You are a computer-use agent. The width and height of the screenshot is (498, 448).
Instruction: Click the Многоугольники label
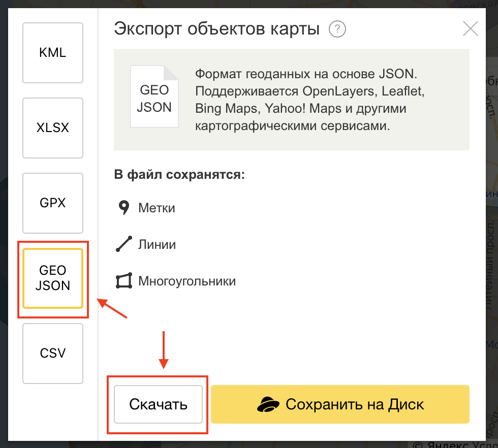[187, 281]
